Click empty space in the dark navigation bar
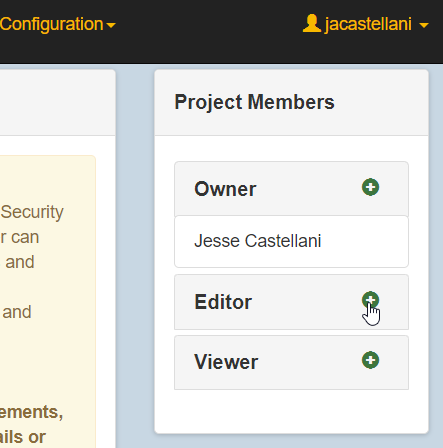Viewport: 443px width, 448px height. point(207,32)
